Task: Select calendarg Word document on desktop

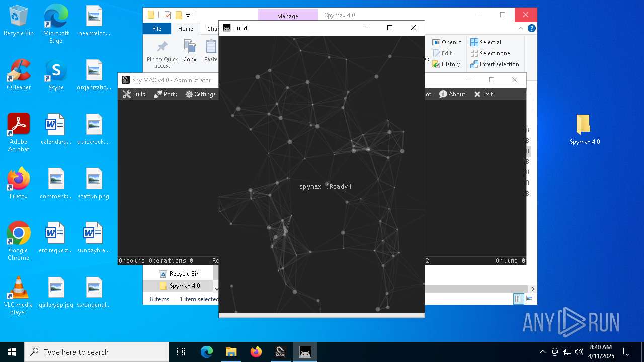Action: tap(56, 129)
